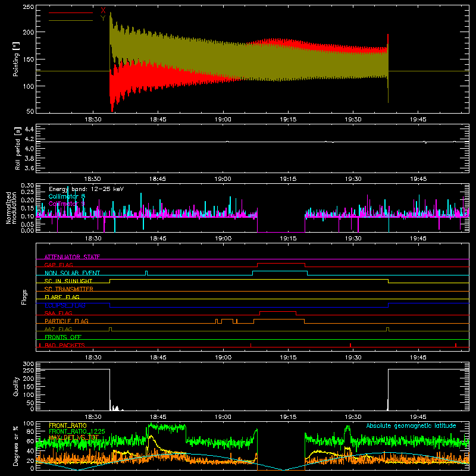
Task: Click the short NON_SOLAR_EVENT pulse near 18:42
Action: (x=146, y=273)
